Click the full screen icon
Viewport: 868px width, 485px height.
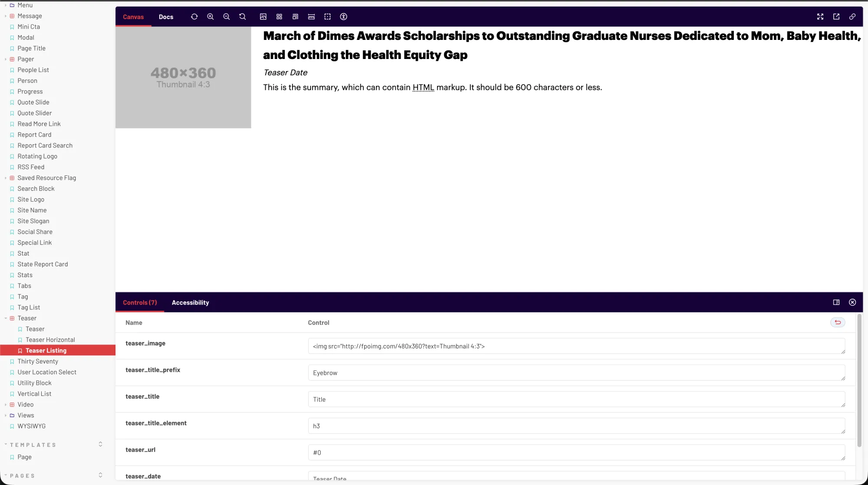tap(820, 16)
